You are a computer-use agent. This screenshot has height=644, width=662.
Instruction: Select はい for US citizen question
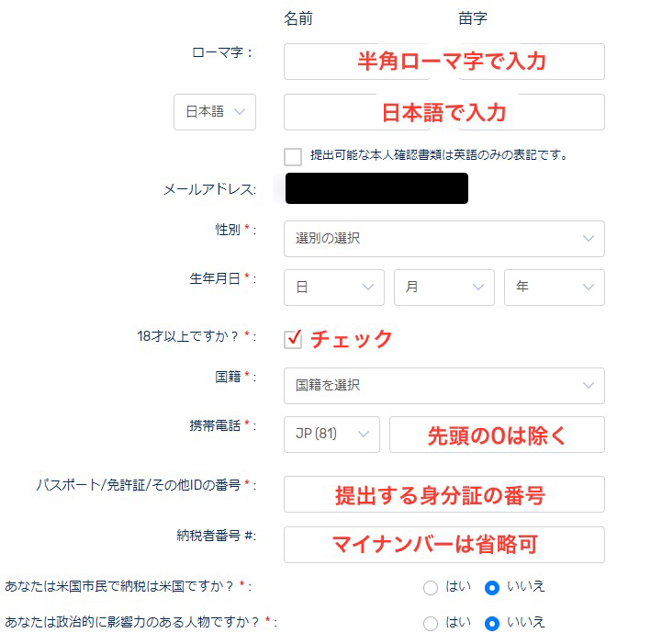click(x=431, y=588)
